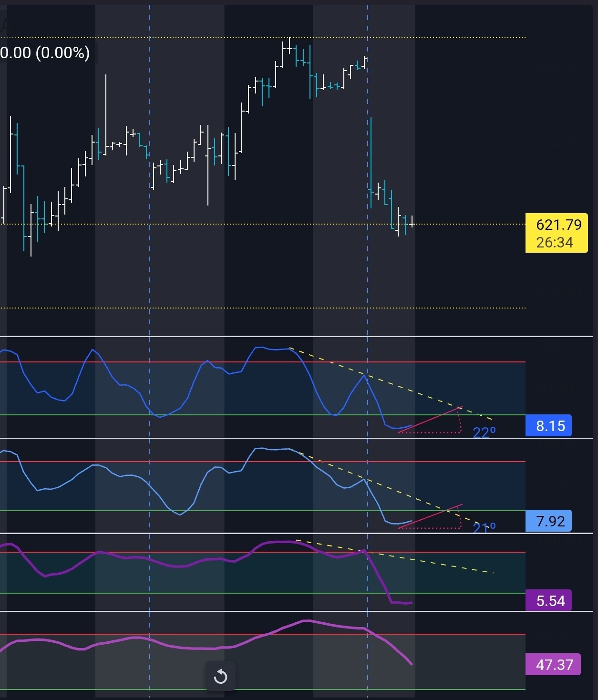Viewport: 598px width, 700px height.
Task: Select the blue 8.15 indicator value label
Action: pyautogui.click(x=548, y=426)
